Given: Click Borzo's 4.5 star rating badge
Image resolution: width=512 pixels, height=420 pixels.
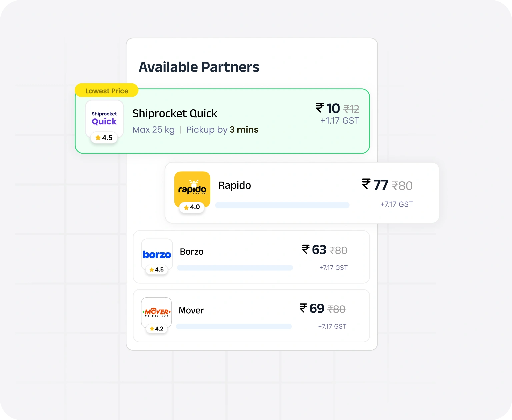Looking at the screenshot, I should coord(157,270).
